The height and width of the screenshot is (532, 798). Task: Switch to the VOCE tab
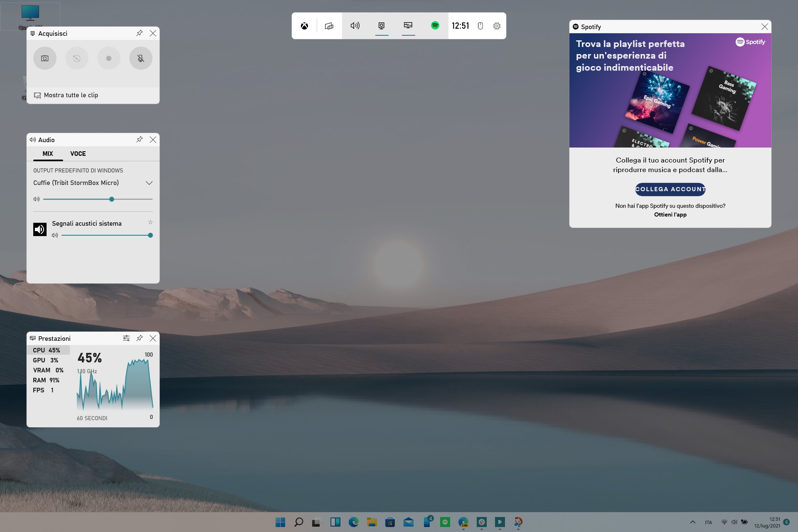click(x=78, y=154)
